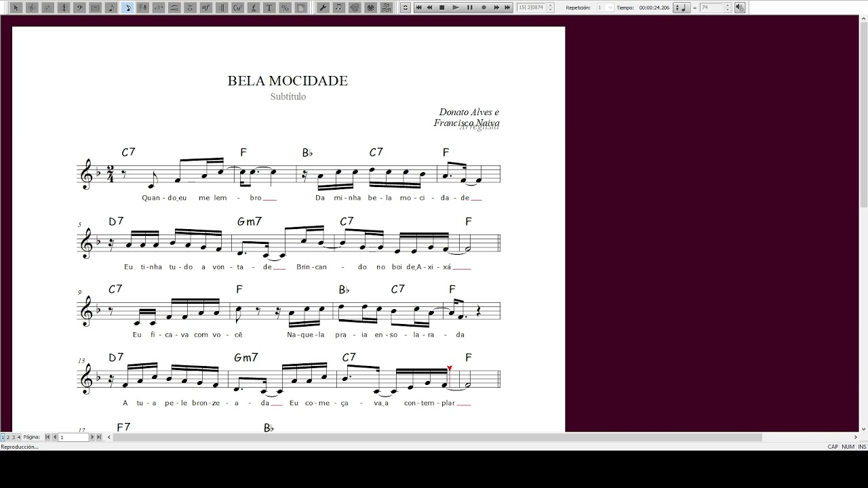Select the Clef tool with bass clef
Image resolution: width=868 pixels, height=488 pixels.
[79, 7]
